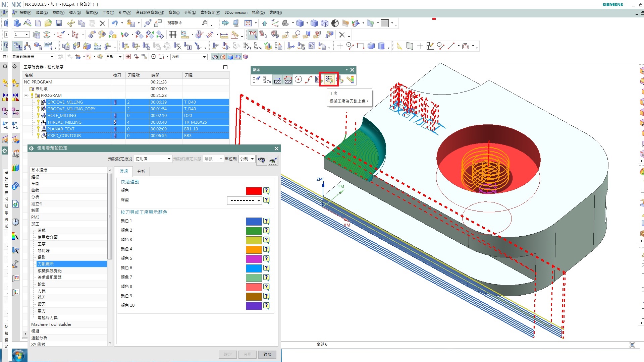Click the purple 顏色 10 color swatch
This screenshot has height=362, width=644.
(254, 306)
